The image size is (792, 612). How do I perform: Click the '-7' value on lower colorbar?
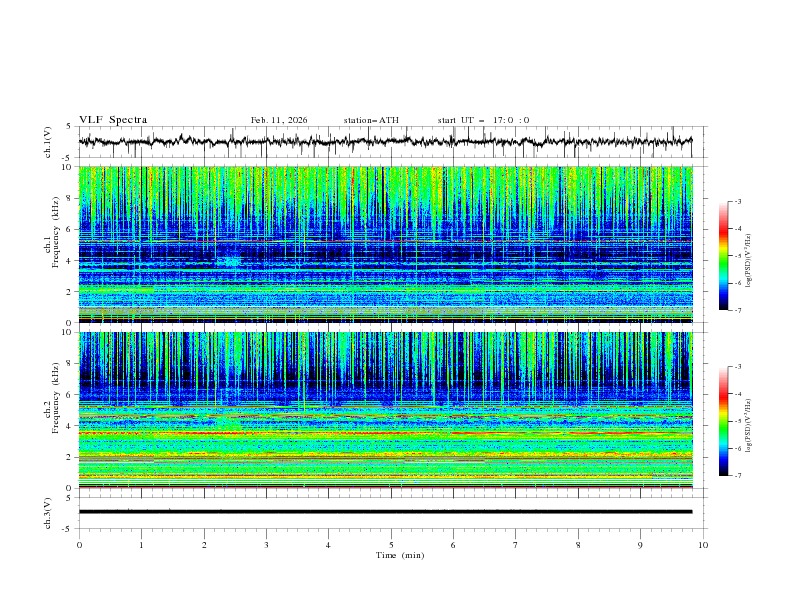(737, 476)
